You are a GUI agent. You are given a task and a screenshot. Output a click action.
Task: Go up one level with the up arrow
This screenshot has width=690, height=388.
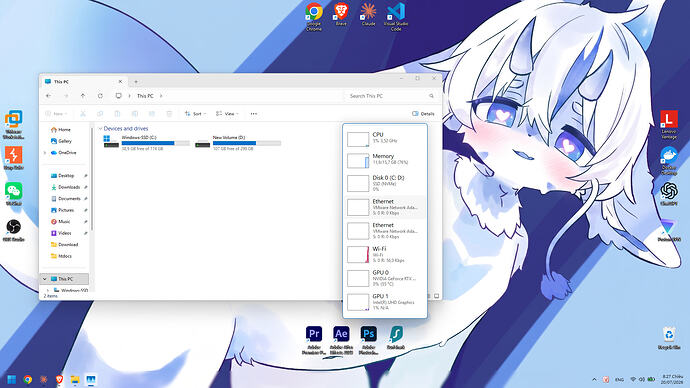83,95
